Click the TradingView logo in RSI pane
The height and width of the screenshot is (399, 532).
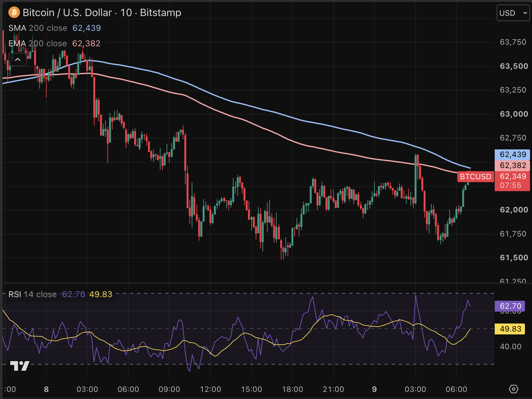[20, 366]
